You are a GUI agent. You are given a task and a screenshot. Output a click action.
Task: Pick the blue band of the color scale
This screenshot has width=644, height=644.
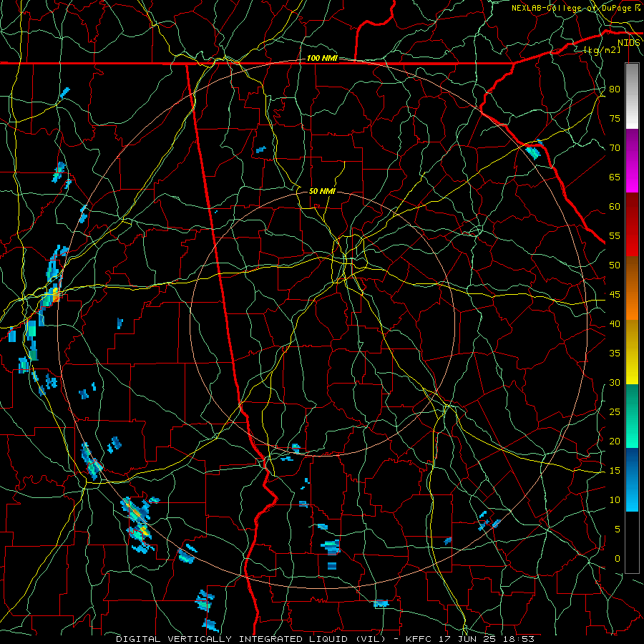pos(632,479)
